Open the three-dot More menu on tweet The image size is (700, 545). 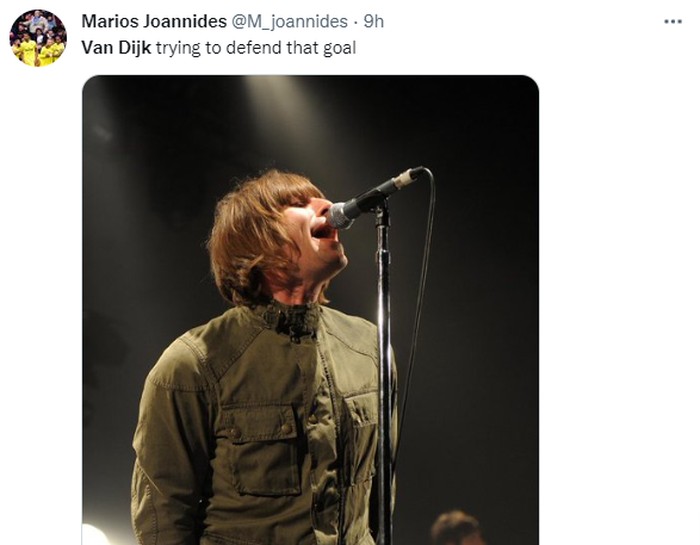tap(673, 21)
